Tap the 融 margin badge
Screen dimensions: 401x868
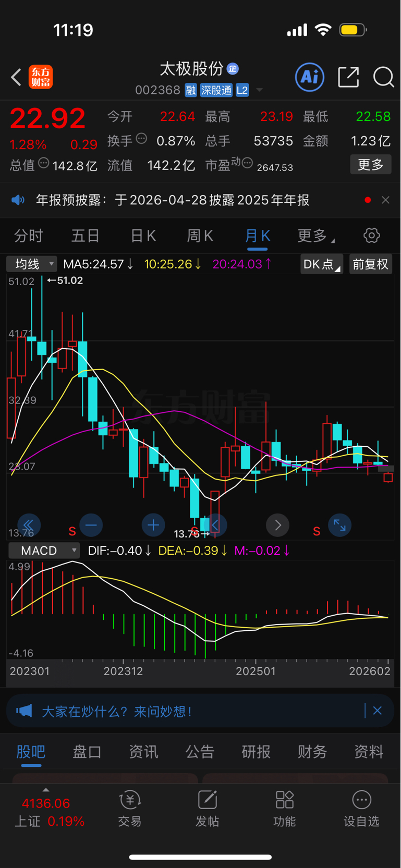pos(190,90)
